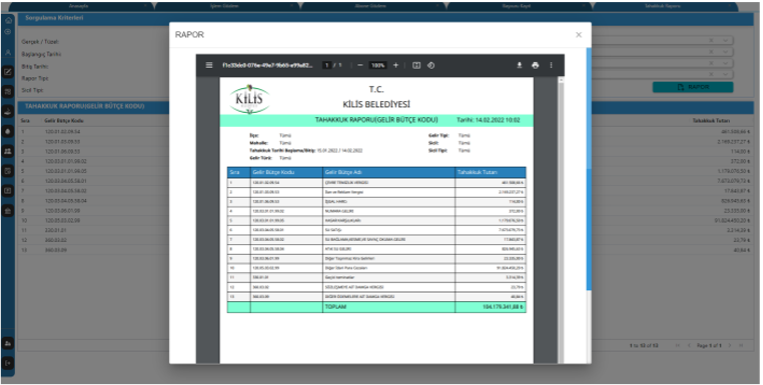The height and width of the screenshot is (385, 763).
Task: Open the PDF viewer sidebar menu icon
Action: pyautogui.click(x=209, y=65)
